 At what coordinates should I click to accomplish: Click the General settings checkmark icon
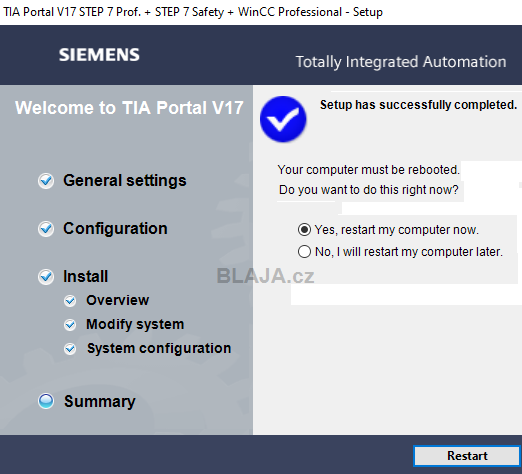coord(46,181)
